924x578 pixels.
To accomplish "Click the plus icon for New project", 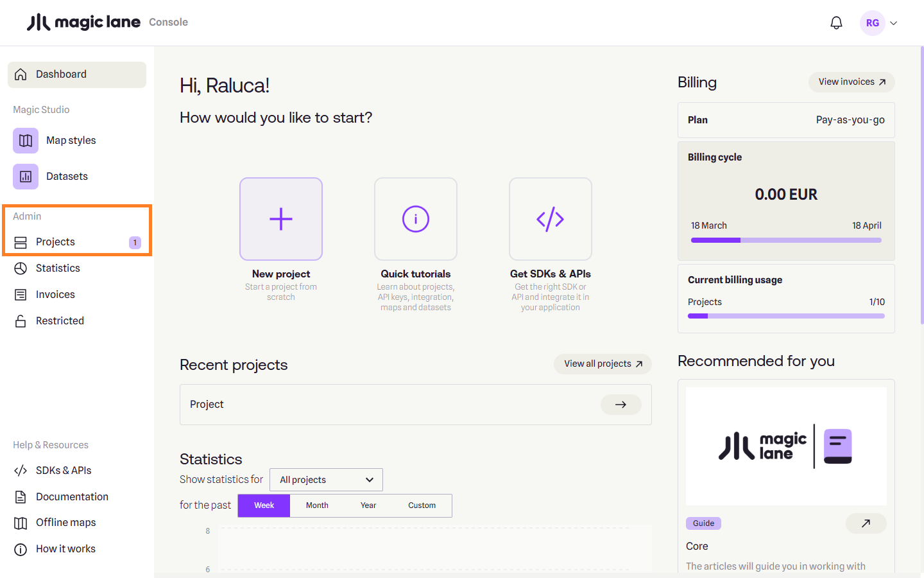I will point(281,219).
